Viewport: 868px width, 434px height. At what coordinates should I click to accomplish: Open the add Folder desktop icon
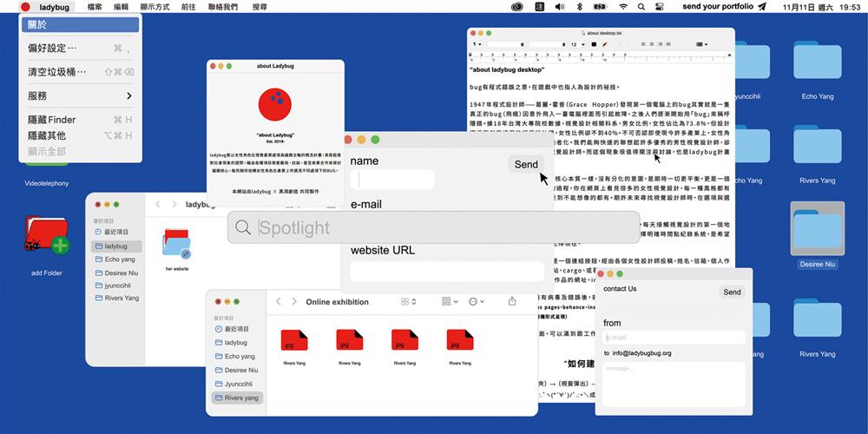point(47,238)
